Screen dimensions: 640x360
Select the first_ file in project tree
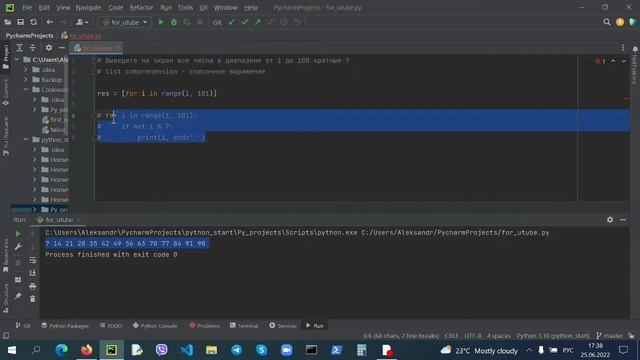[x=55, y=120]
